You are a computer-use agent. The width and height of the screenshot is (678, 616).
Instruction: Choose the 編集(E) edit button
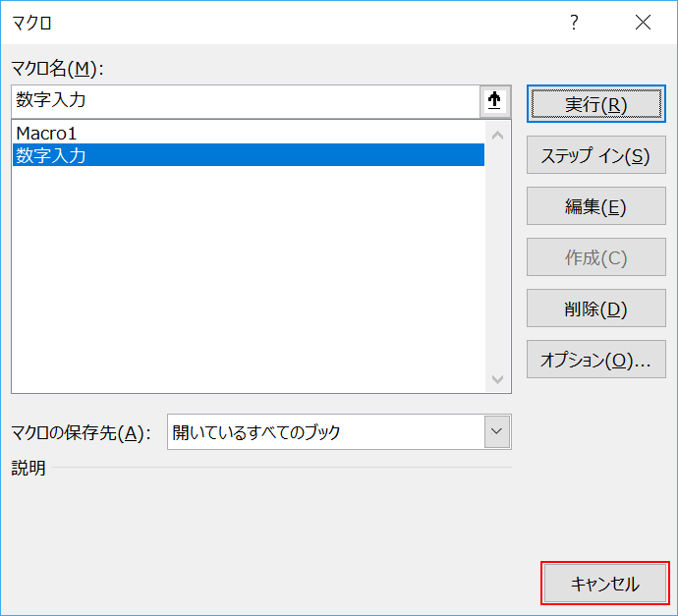[x=595, y=205]
